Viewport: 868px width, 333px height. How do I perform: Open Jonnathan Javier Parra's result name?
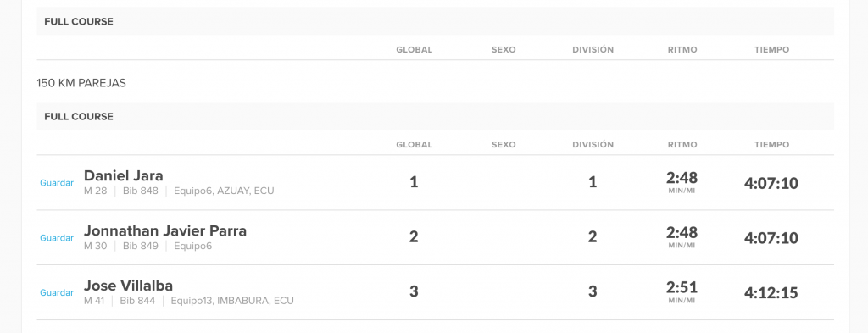point(165,230)
